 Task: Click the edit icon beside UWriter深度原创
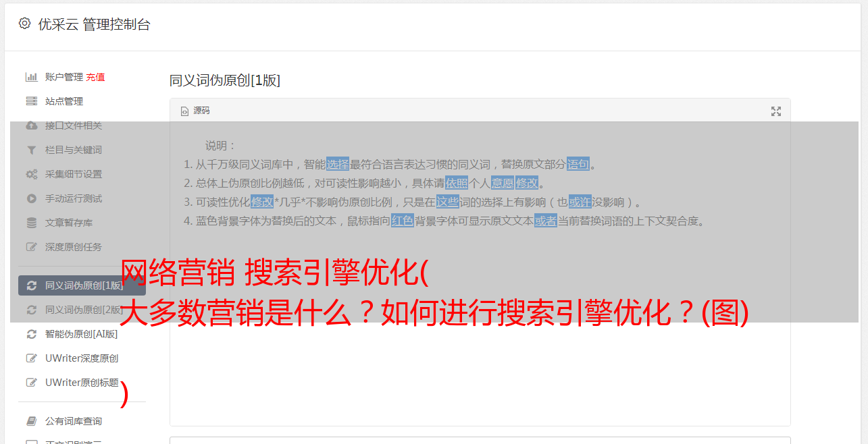[x=31, y=358]
